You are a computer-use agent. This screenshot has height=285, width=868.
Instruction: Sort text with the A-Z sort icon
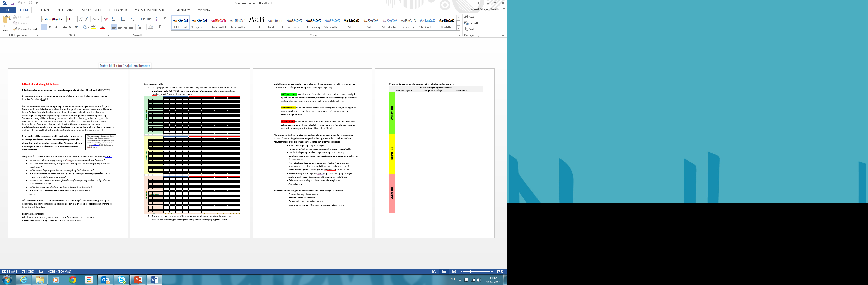(x=157, y=19)
